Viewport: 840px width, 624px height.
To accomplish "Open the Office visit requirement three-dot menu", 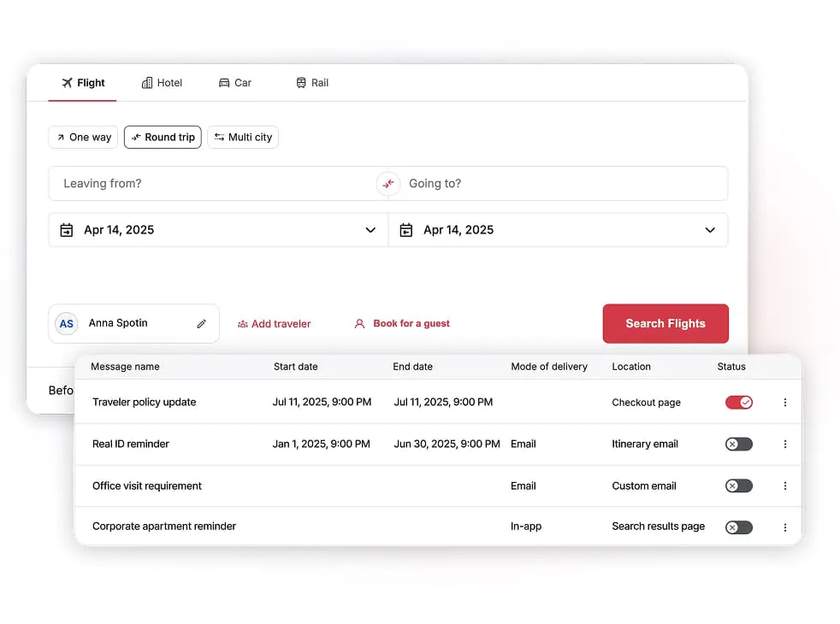I will click(x=785, y=486).
